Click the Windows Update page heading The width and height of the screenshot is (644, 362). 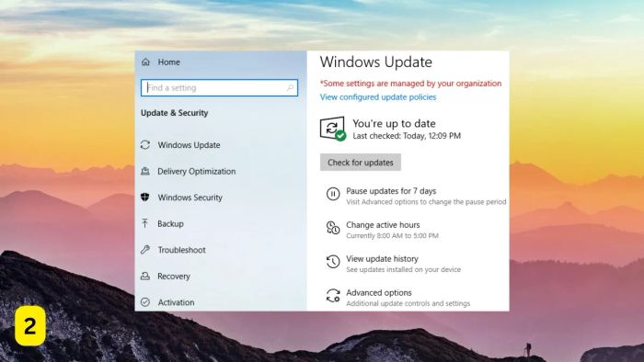tap(375, 62)
